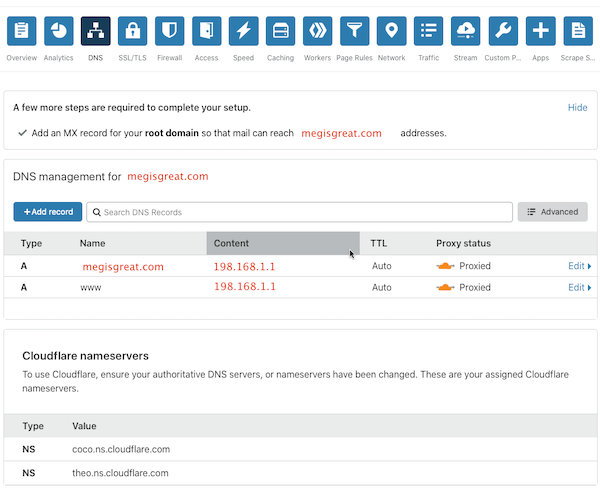Hide the setup steps notice
The height and width of the screenshot is (492, 600).
pyautogui.click(x=577, y=108)
